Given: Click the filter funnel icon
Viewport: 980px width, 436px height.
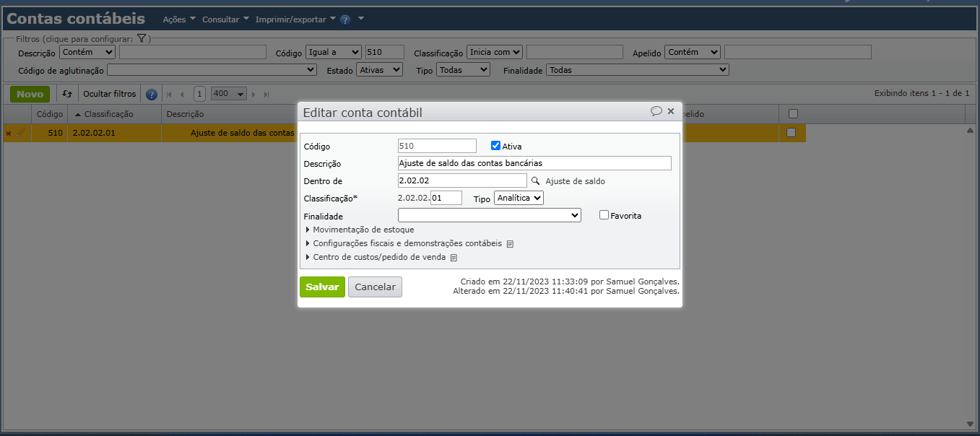Looking at the screenshot, I should 142,38.
